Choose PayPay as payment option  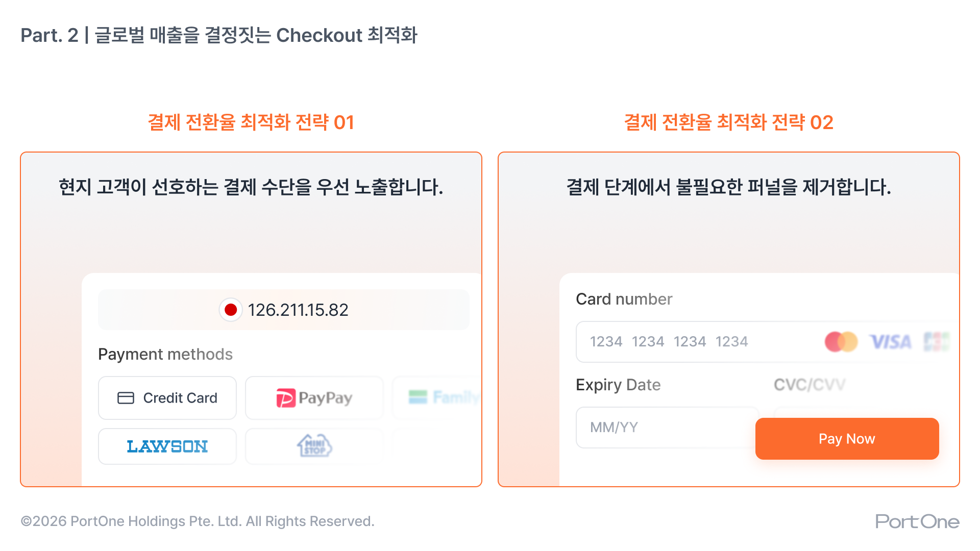[x=314, y=398]
